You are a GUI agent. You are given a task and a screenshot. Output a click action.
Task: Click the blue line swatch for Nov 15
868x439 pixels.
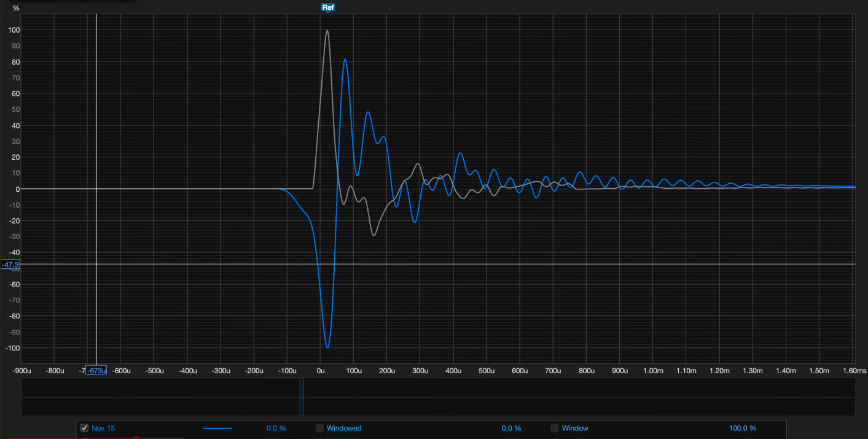click(x=217, y=428)
